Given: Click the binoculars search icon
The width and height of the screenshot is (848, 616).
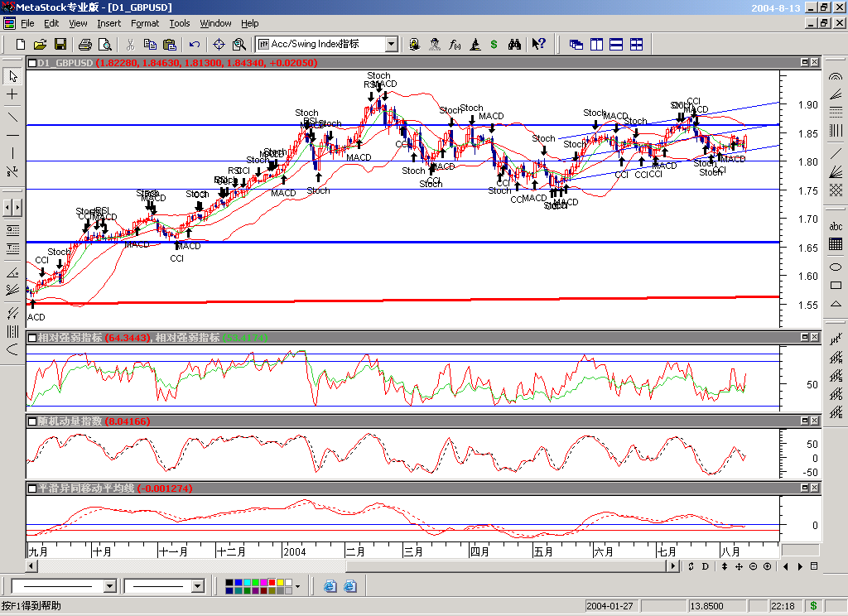Looking at the screenshot, I should pyautogui.click(x=514, y=44).
